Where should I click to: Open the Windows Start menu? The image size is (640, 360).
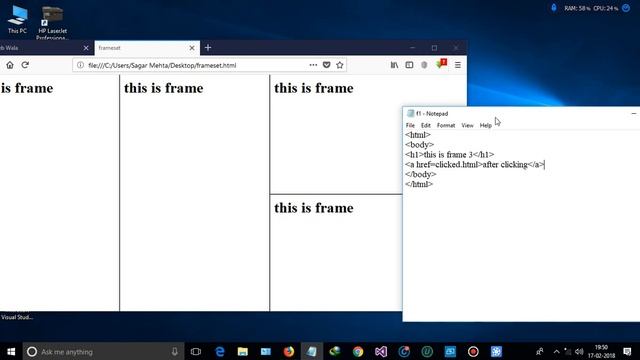coord(11,351)
